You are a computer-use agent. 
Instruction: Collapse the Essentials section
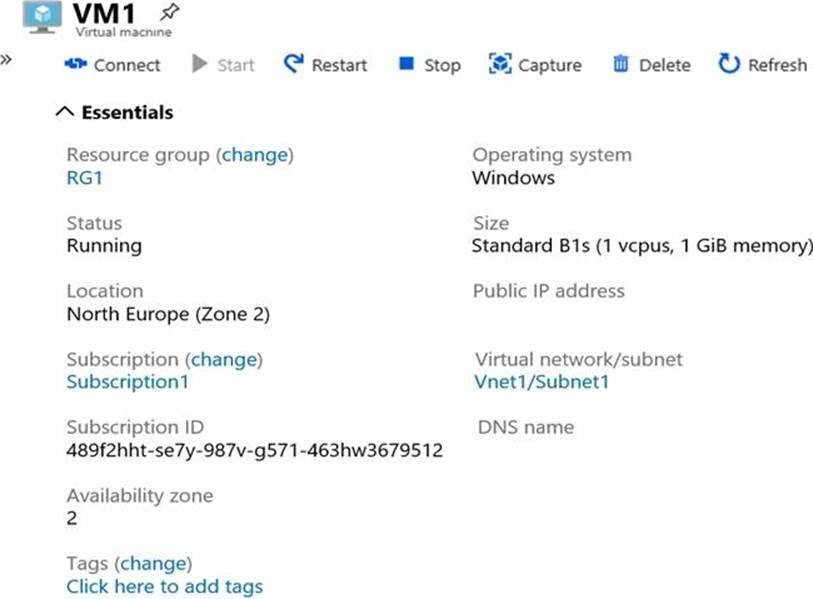(x=65, y=113)
